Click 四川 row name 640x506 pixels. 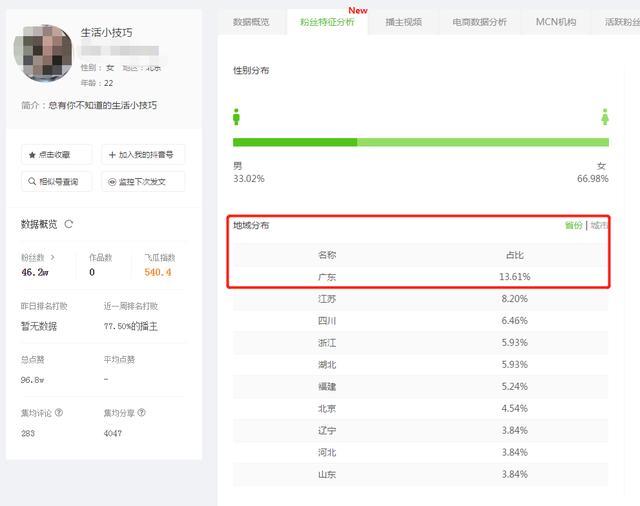327,321
